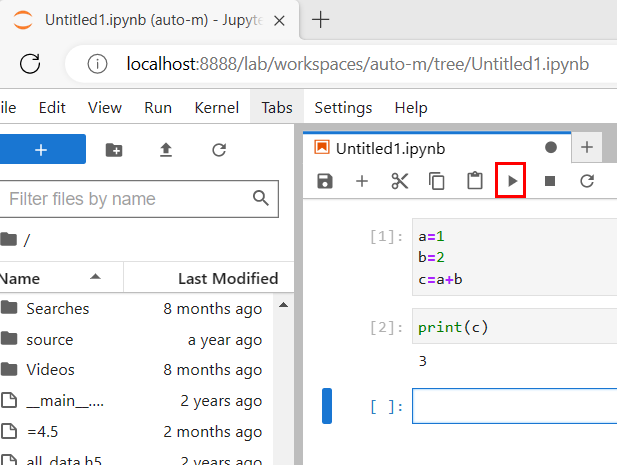Select the Searches folder
Viewport: 617px width, 465px height.
[x=136, y=308]
